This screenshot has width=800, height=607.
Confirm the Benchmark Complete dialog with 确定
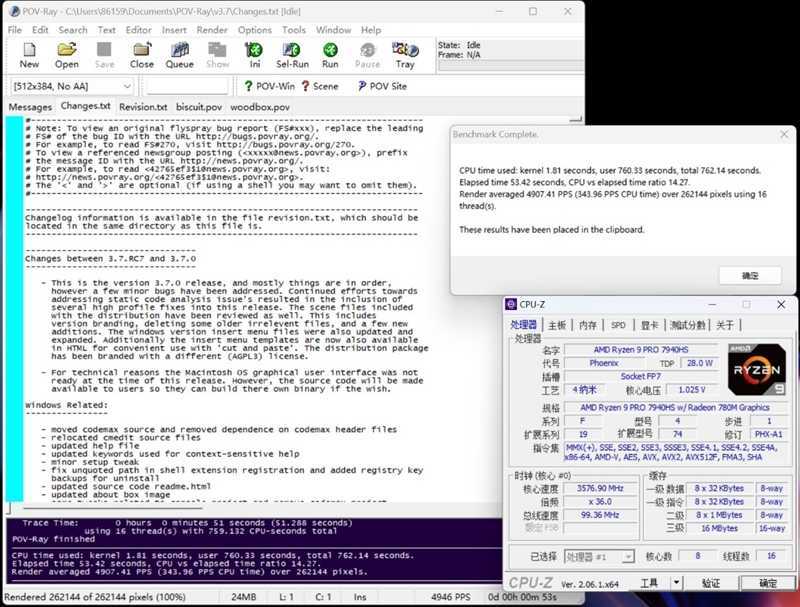(x=750, y=275)
